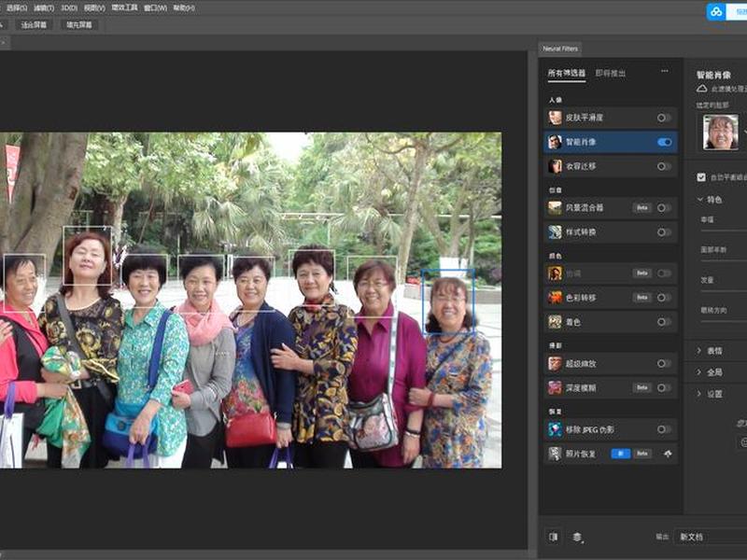747x560 pixels.
Task: Click the preview original toggle icon at bottom
Action: [553, 537]
